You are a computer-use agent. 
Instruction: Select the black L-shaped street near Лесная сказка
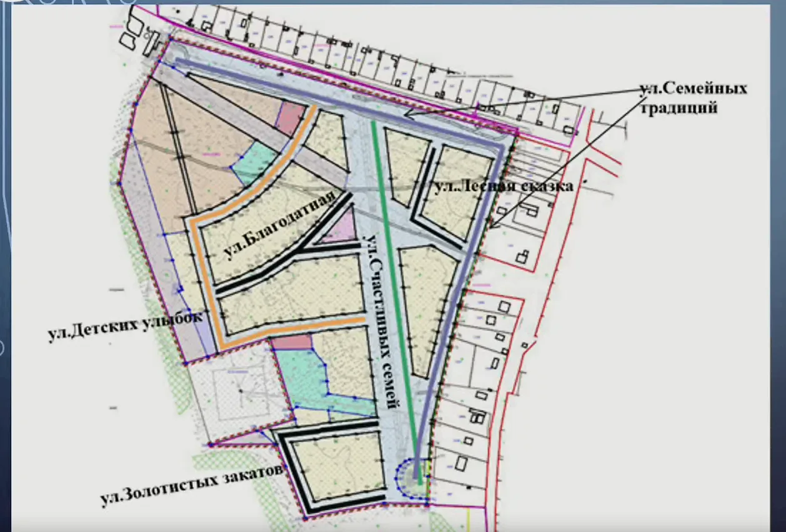click(420, 206)
